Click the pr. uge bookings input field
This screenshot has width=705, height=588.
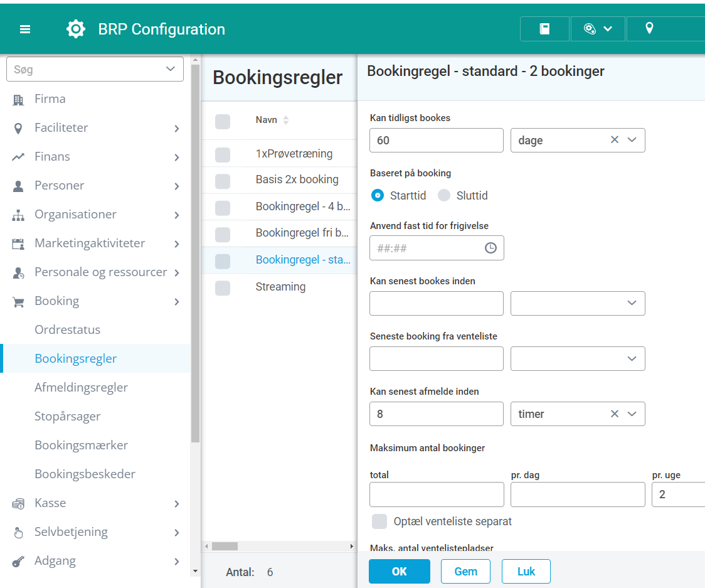click(x=678, y=494)
